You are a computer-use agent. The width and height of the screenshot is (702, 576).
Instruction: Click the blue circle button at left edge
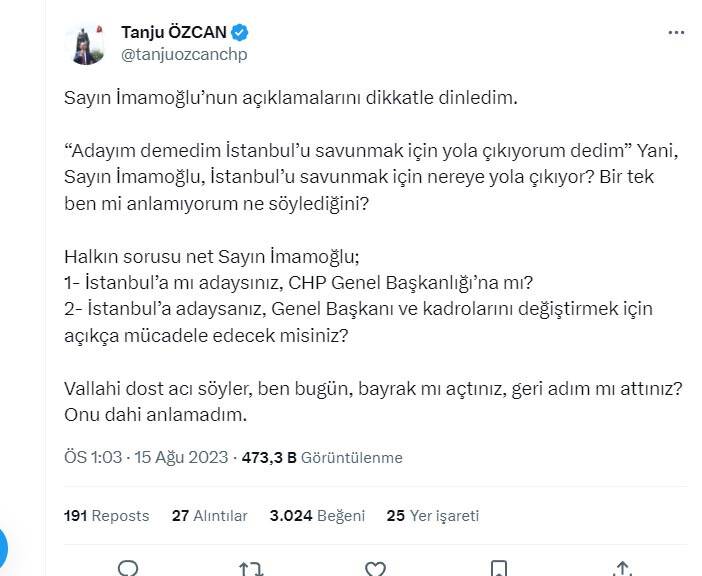pyautogui.click(x=3, y=546)
